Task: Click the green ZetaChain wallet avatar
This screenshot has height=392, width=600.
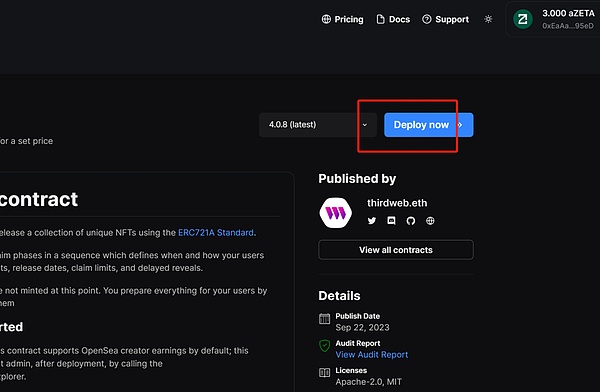Action: 523,19
